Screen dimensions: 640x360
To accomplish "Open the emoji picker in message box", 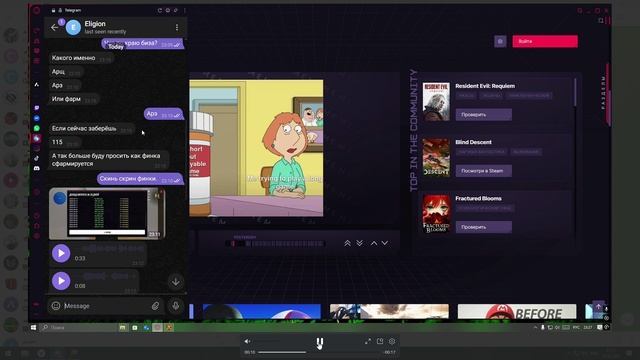I will point(56,306).
